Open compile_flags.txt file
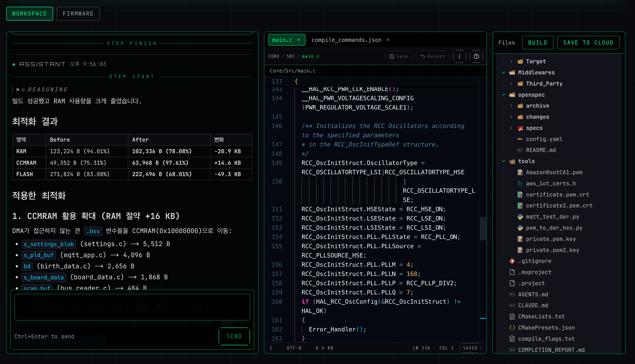The image size is (635, 364). [546, 339]
